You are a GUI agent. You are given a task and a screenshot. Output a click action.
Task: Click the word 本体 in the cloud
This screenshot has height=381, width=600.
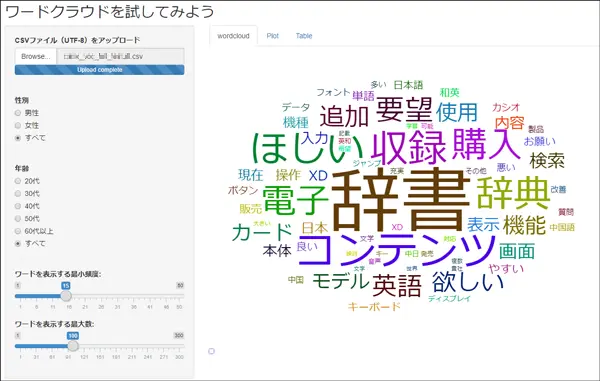(x=277, y=251)
